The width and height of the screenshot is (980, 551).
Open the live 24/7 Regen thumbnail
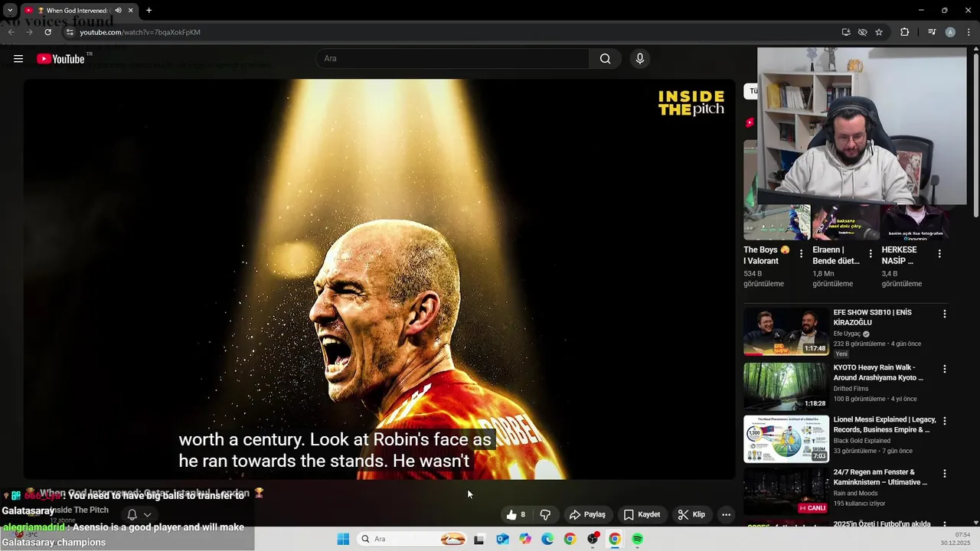(786, 491)
